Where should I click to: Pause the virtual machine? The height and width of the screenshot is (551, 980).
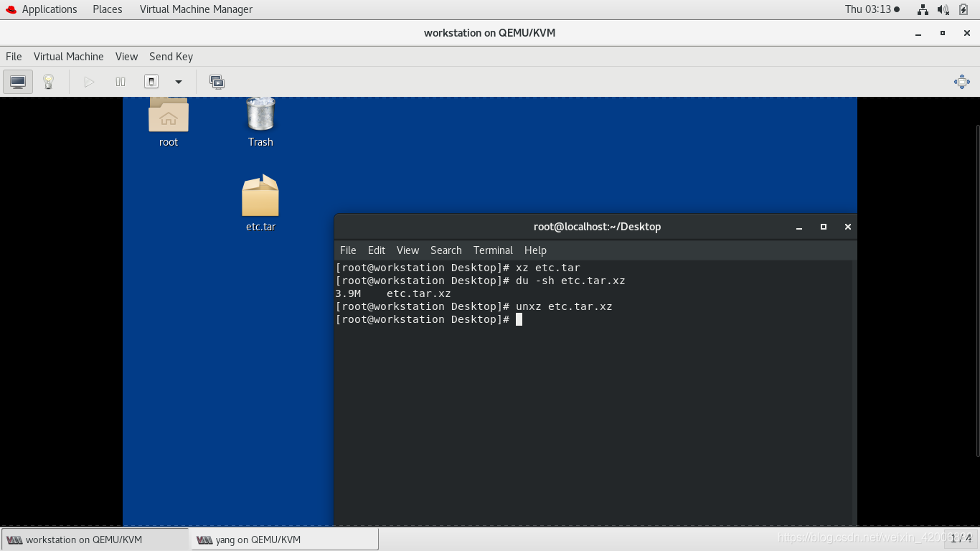(121, 82)
